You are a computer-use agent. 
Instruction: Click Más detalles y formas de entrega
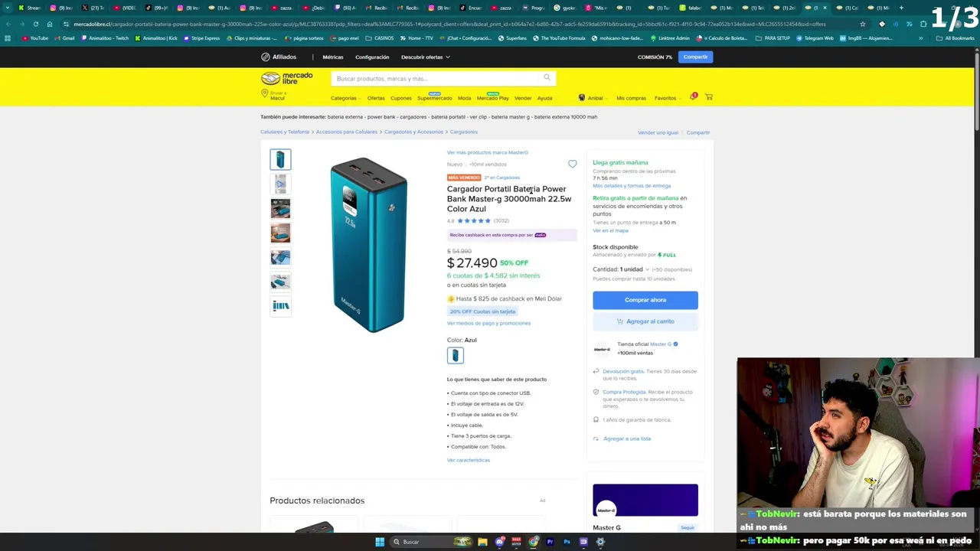(x=632, y=185)
